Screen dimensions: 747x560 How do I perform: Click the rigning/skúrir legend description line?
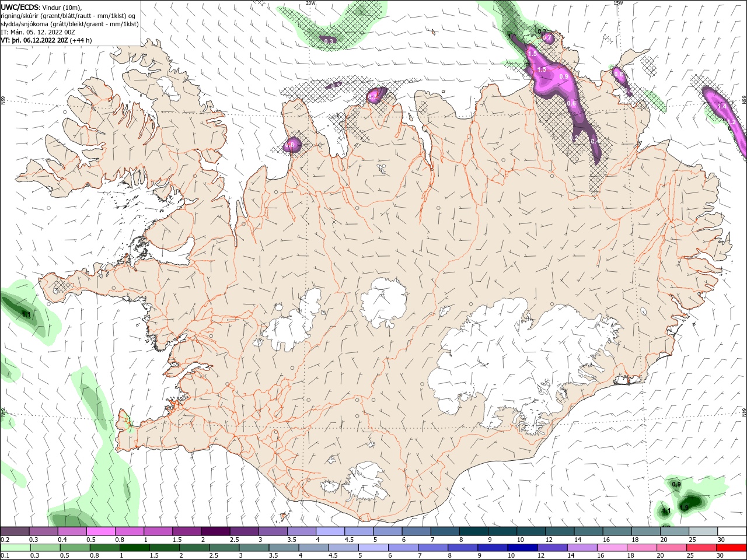pos(68,15)
